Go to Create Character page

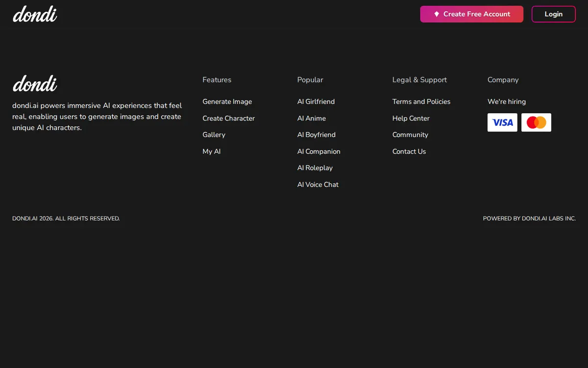point(229,118)
